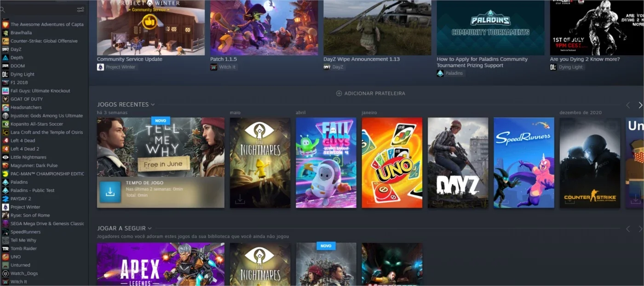Click the Little Nightmares eye icon in sidebar
Image resolution: width=644 pixels, height=286 pixels.
(x=6, y=157)
